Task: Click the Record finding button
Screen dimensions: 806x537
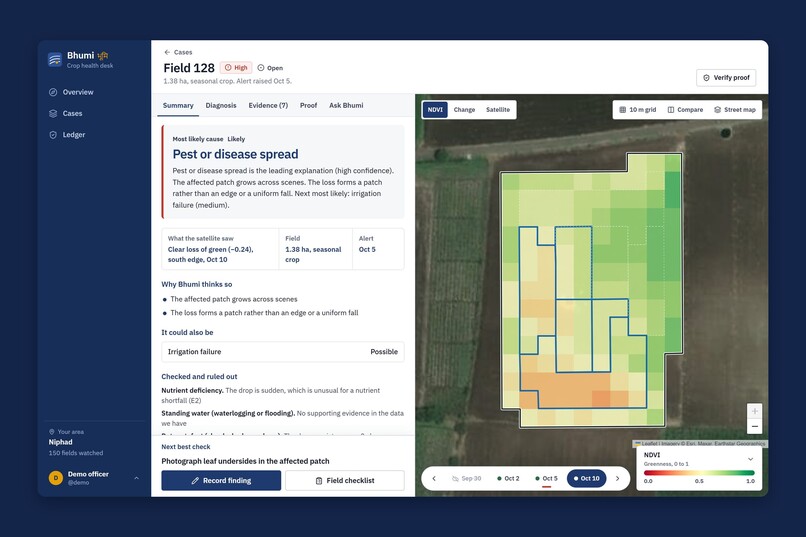Action: 221,480
